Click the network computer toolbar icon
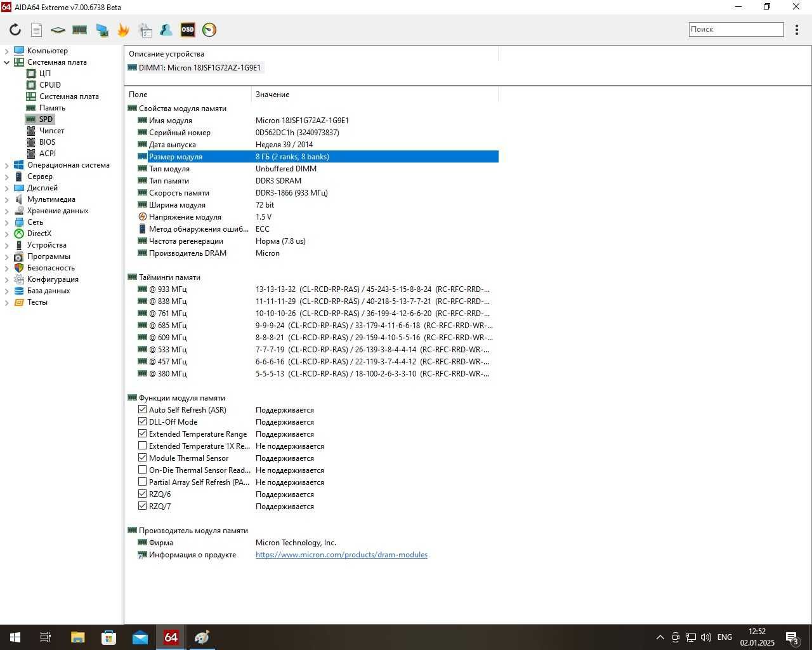Image resolution: width=812 pixels, height=650 pixels. click(x=101, y=29)
